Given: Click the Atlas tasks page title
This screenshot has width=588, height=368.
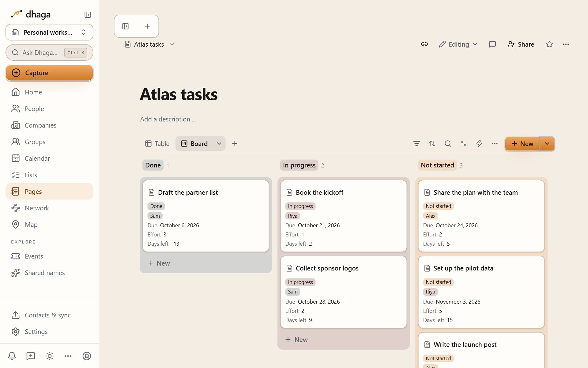Looking at the screenshot, I should [x=179, y=94].
